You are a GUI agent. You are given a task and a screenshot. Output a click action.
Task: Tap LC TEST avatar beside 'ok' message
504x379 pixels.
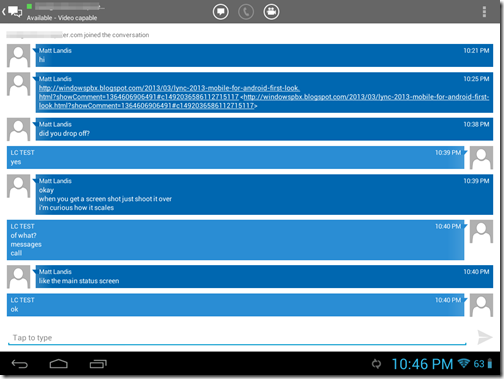[481, 305]
